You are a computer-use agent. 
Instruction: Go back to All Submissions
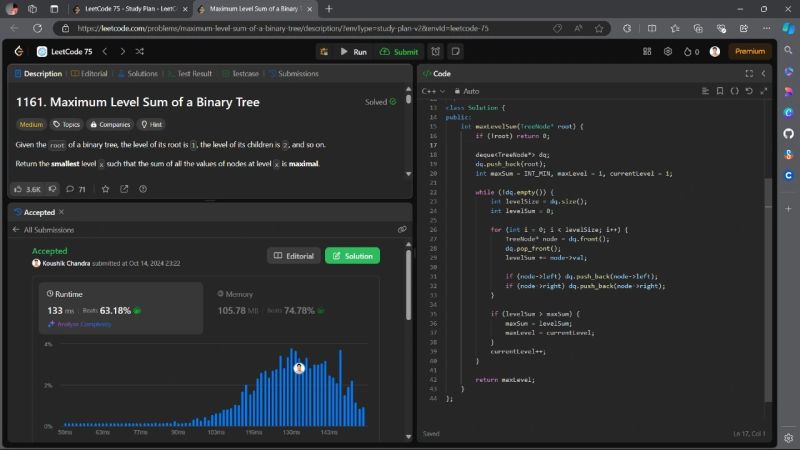click(44, 230)
